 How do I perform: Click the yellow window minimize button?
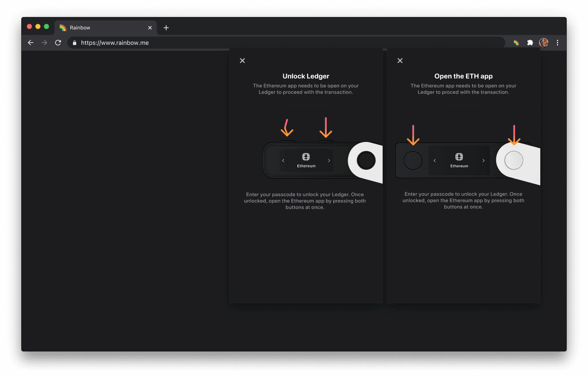(38, 26)
